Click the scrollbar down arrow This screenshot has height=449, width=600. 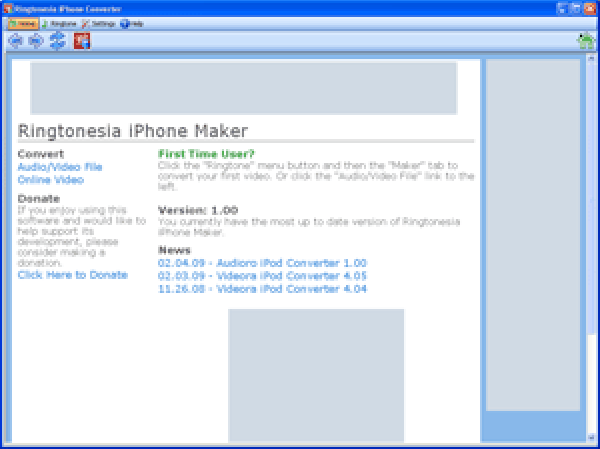(591, 437)
